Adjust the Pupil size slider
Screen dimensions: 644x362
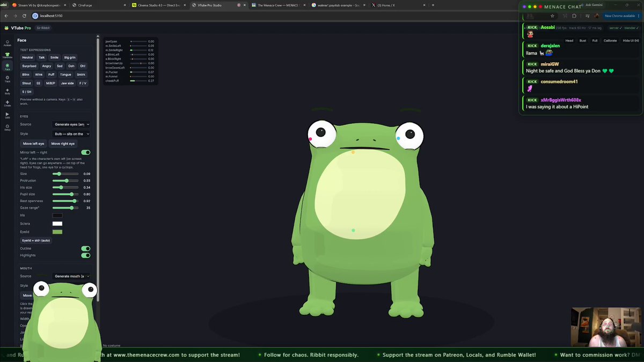click(65, 194)
